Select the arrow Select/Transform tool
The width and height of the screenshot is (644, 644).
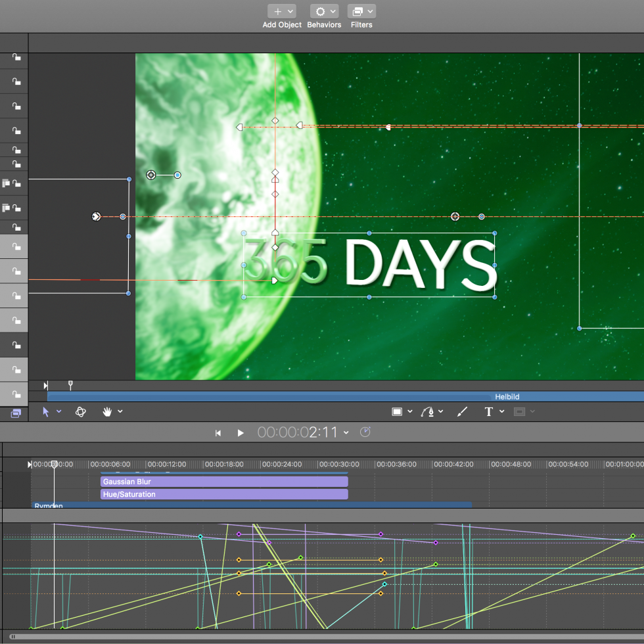pos(45,411)
